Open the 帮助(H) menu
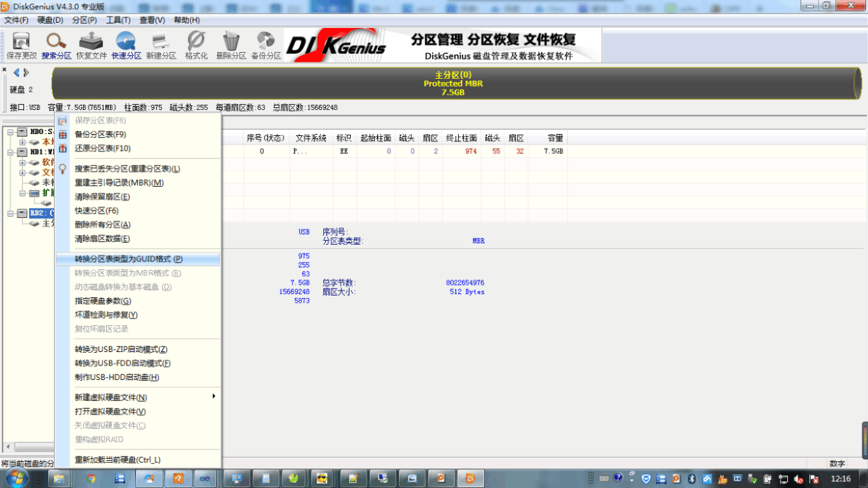Viewport: 868px width, 488px height. tap(186, 20)
